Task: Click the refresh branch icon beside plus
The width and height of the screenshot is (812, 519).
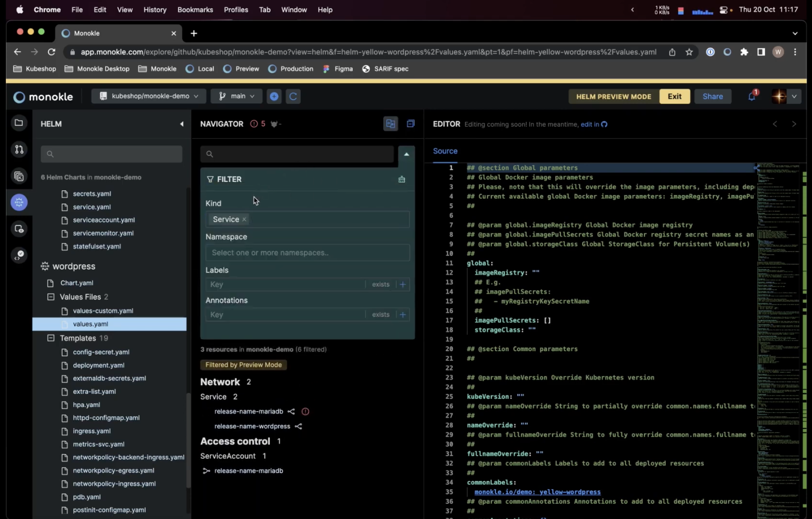Action: (293, 96)
